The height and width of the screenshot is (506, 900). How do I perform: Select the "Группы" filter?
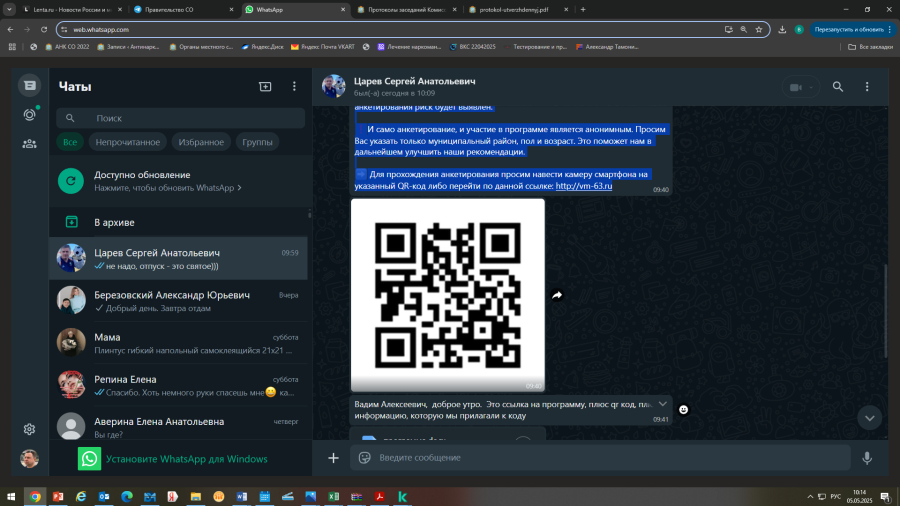(x=257, y=142)
